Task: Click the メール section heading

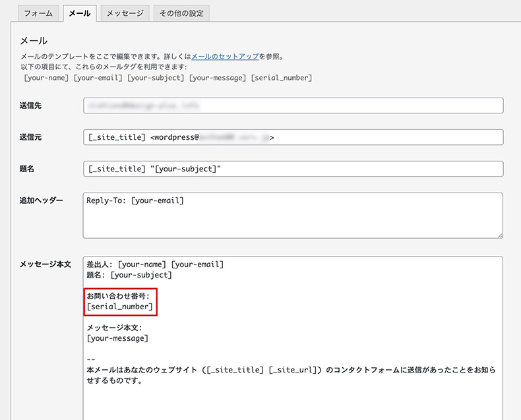Action: 34,41
